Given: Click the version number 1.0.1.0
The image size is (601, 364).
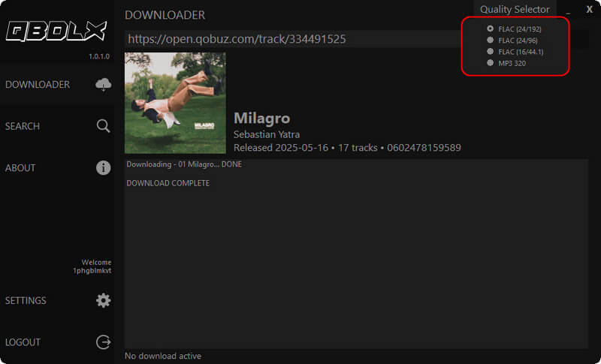Looking at the screenshot, I should coord(99,56).
